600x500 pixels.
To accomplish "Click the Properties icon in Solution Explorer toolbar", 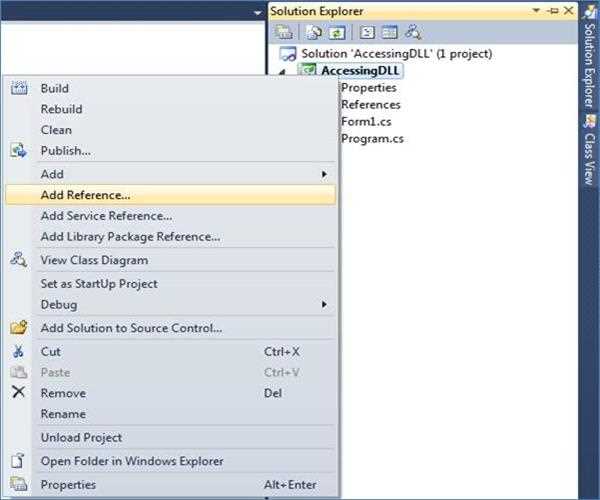I will (x=285, y=31).
